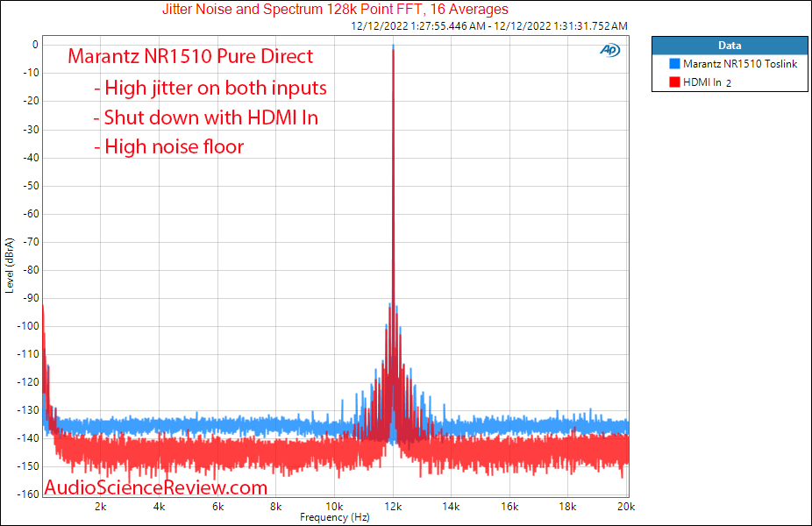Click the AP logo in the graph corner
Image resolution: width=812 pixels, height=526 pixels.
point(609,50)
